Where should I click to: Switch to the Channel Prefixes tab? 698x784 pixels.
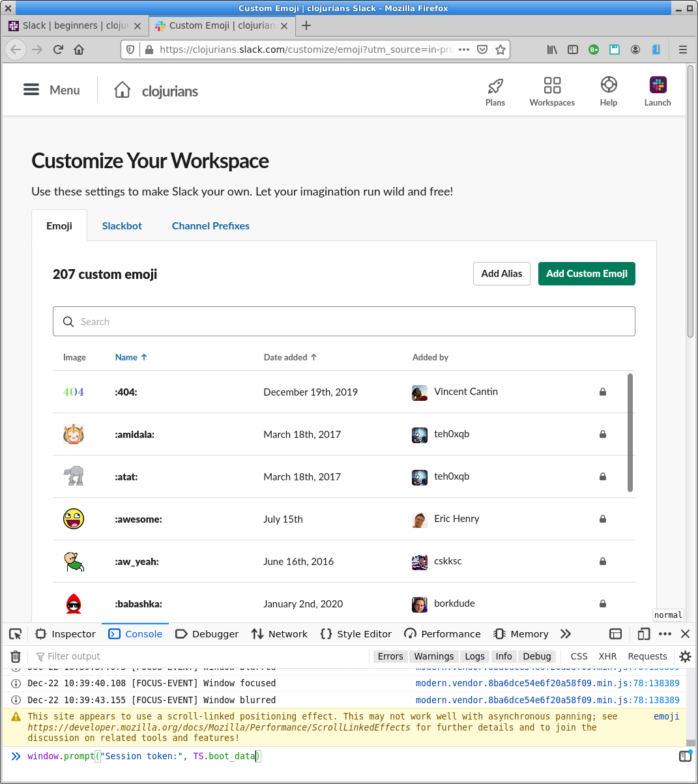[211, 226]
